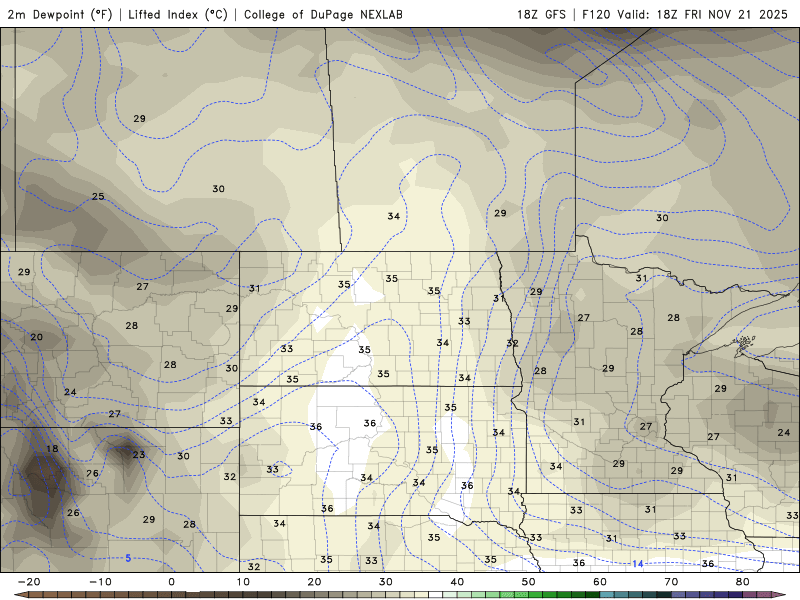
Task: Click the colorbar tick label 60
Action: click(x=600, y=582)
